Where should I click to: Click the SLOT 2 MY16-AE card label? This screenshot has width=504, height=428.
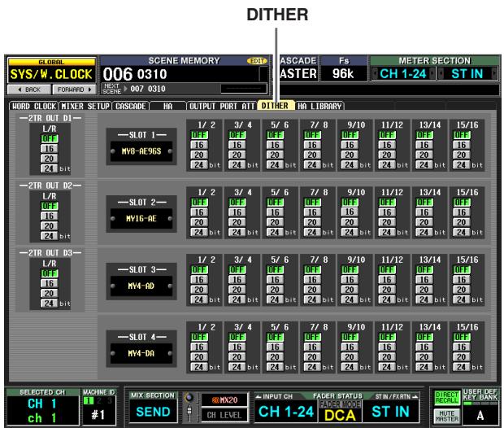tap(141, 219)
